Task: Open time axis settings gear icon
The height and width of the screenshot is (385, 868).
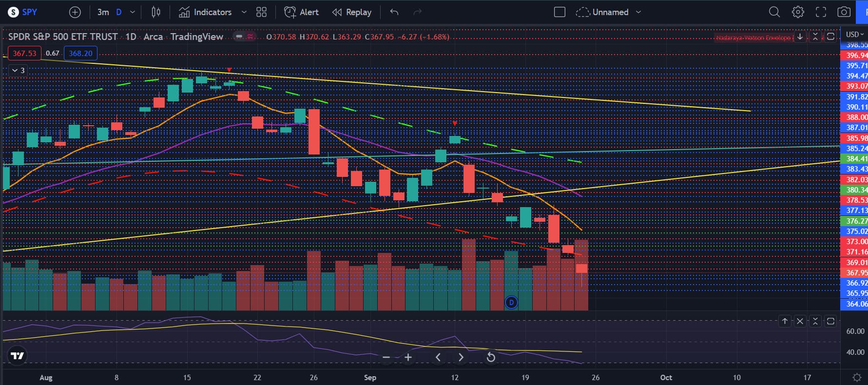Action: coord(857,378)
